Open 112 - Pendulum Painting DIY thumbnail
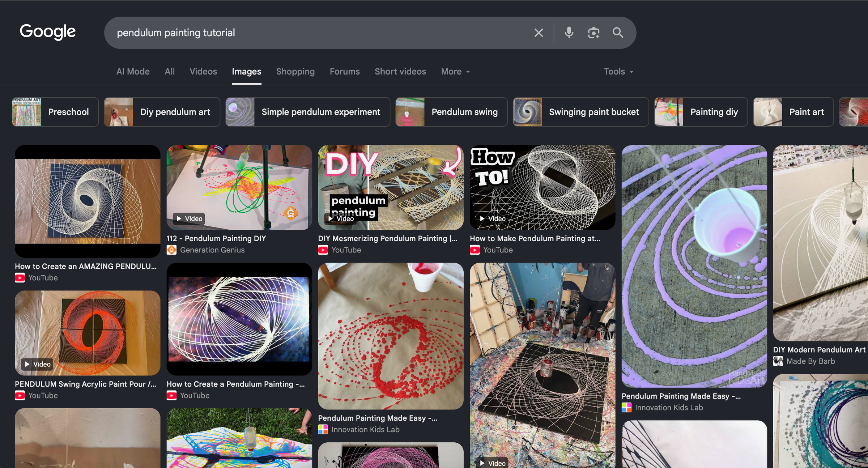 pos(239,187)
